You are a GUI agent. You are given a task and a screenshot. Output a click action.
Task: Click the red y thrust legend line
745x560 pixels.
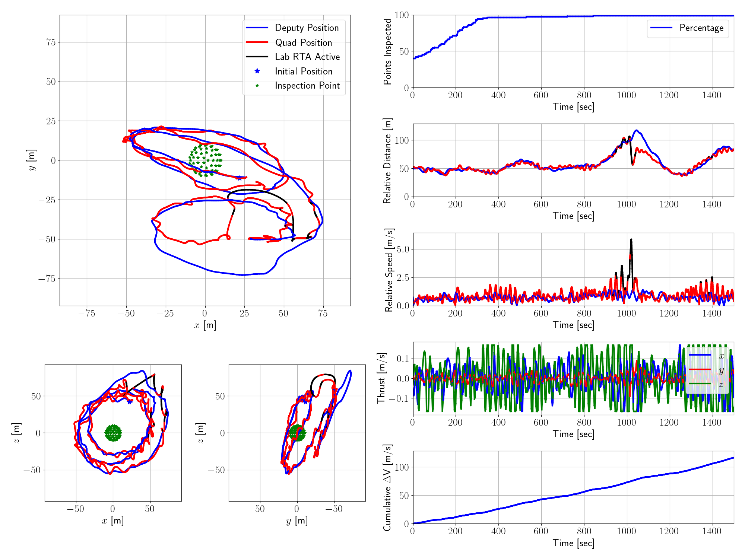click(700, 369)
